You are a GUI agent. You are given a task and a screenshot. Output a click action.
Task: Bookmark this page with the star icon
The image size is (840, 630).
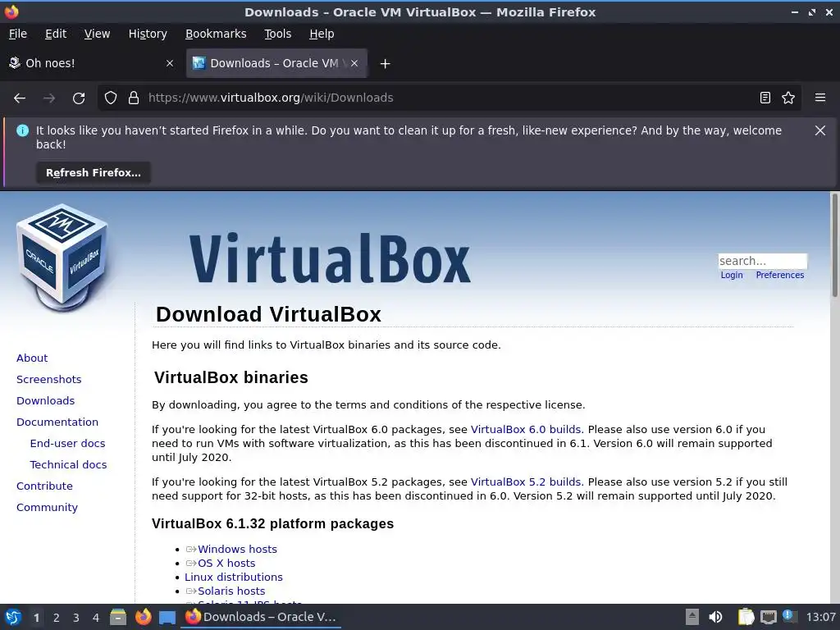(x=788, y=98)
